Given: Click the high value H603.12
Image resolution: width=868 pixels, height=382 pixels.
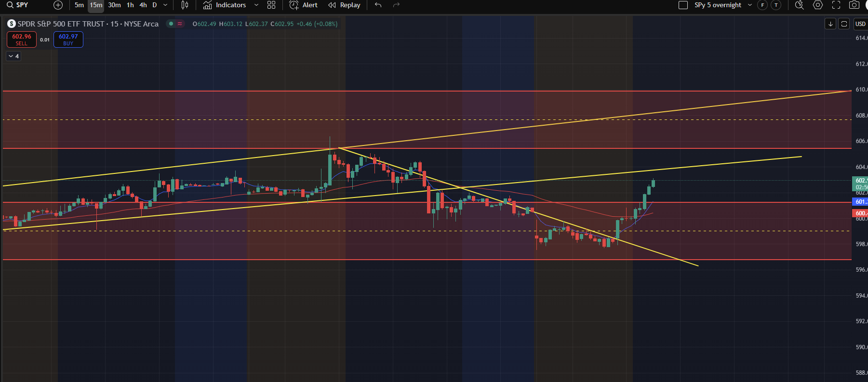Looking at the screenshot, I should pyautogui.click(x=231, y=24).
